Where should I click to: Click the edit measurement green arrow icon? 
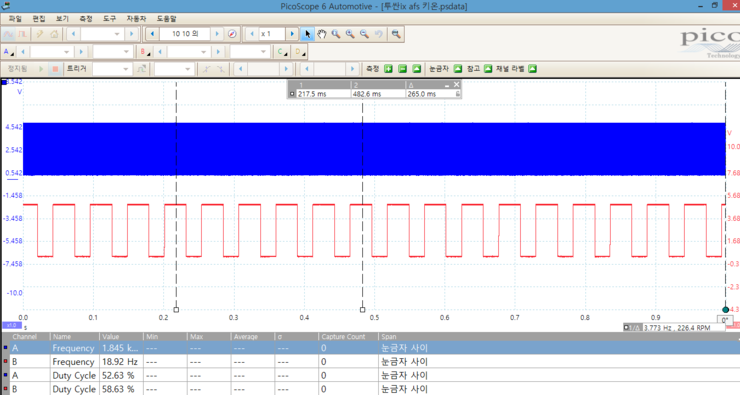point(417,69)
